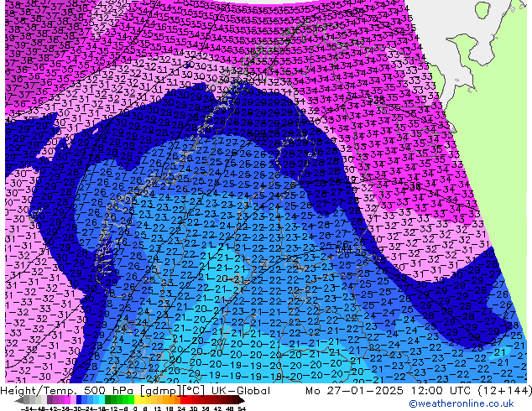Click the [°C] unit label in title
The height and width of the screenshot is (411, 532).
[x=195, y=391]
